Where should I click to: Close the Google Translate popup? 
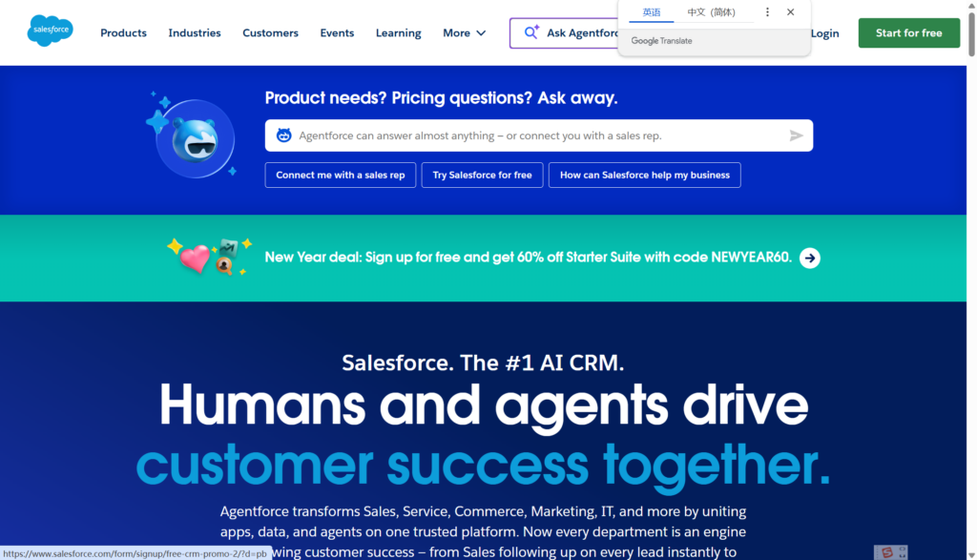pos(790,12)
